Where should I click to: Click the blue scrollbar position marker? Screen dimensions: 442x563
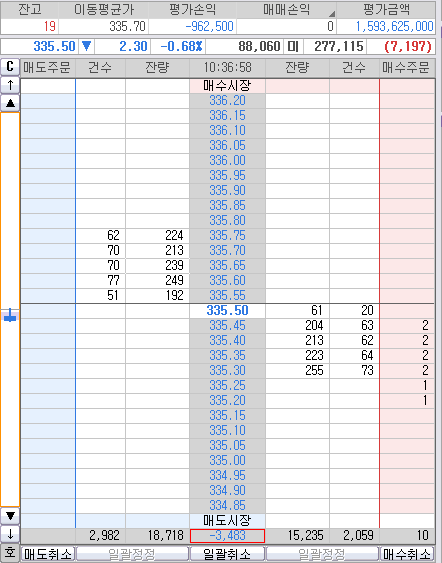10,316
